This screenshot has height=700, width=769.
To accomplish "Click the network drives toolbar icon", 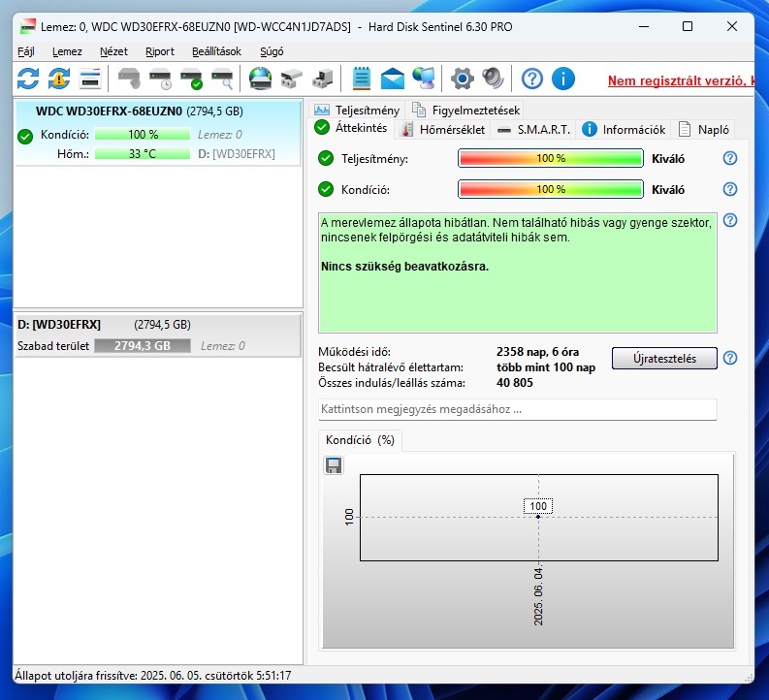I will pos(291,79).
